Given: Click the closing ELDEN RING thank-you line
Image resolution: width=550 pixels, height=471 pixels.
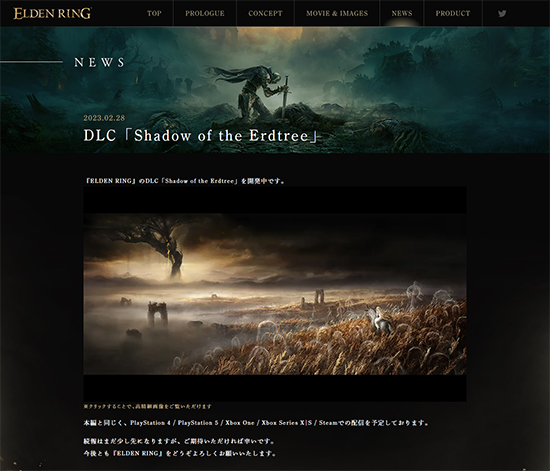Looking at the screenshot, I should pyautogui.click(x=180, y=453).
